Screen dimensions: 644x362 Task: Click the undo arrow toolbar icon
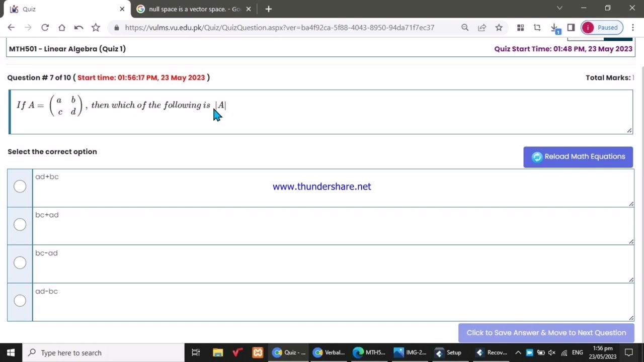coord(78,28)
